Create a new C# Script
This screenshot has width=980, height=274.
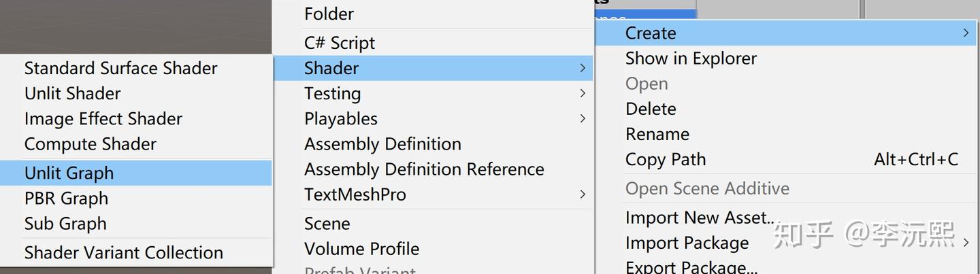339,43
